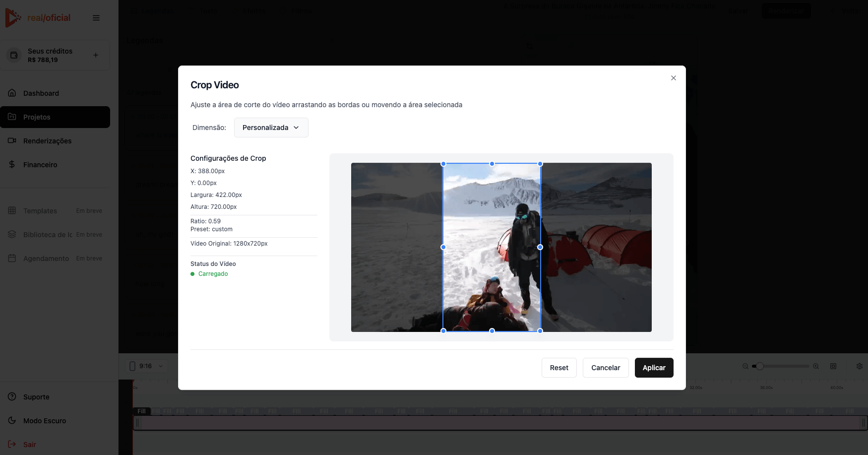Switch to the Efeitos tab
The height and width of the screenshot is (455, 868).
(x=249, y=11)
